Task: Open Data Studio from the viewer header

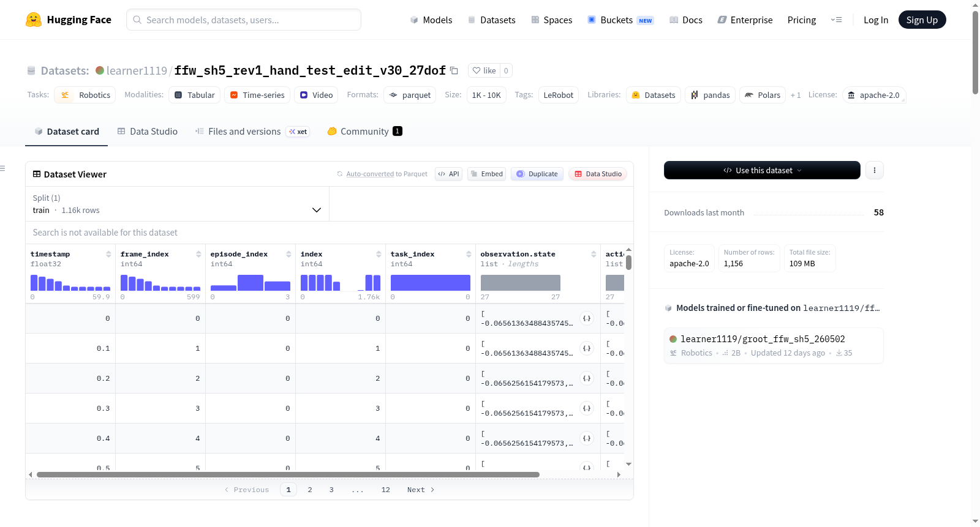Action: (x=598, y=174)
